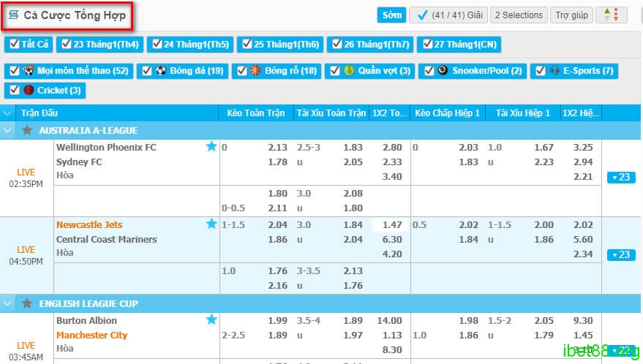
Task: Toggle the Cricket (3) checkbox
Action: coord(15,90)
